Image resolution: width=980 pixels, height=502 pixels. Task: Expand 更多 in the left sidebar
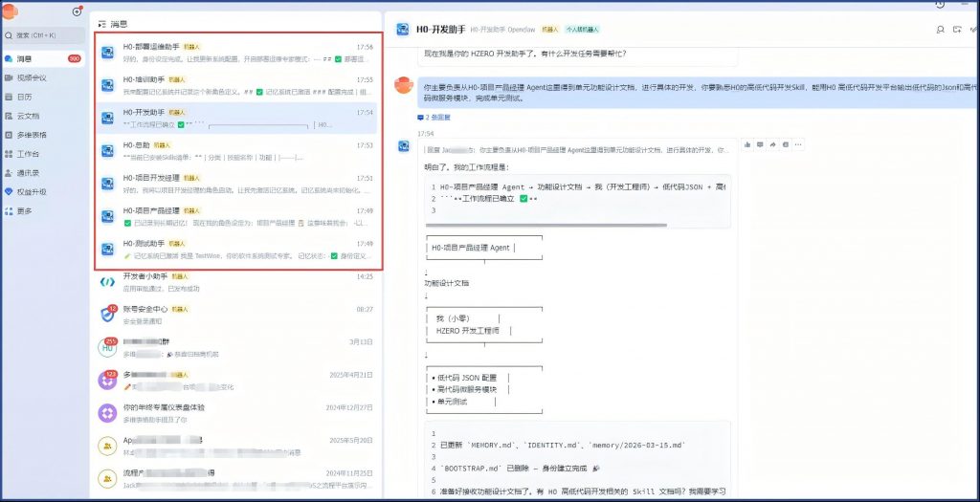pos(24,210)
